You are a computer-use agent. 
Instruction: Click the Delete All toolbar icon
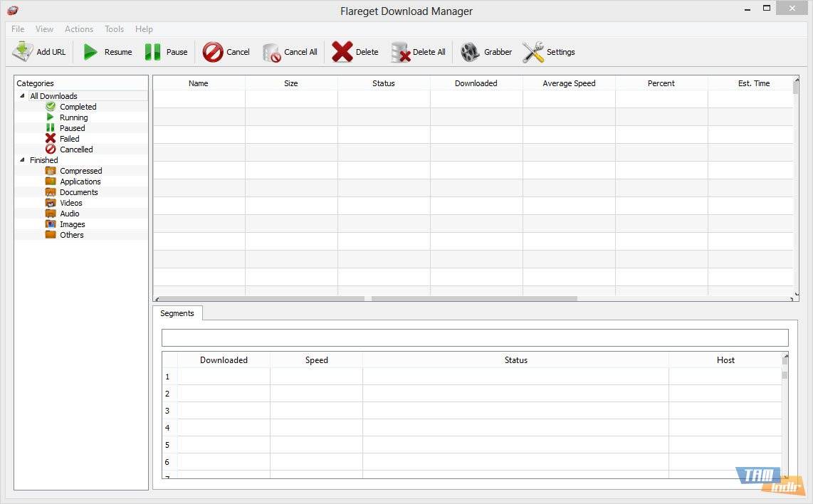pyautogui.click(x=401, y=52)
